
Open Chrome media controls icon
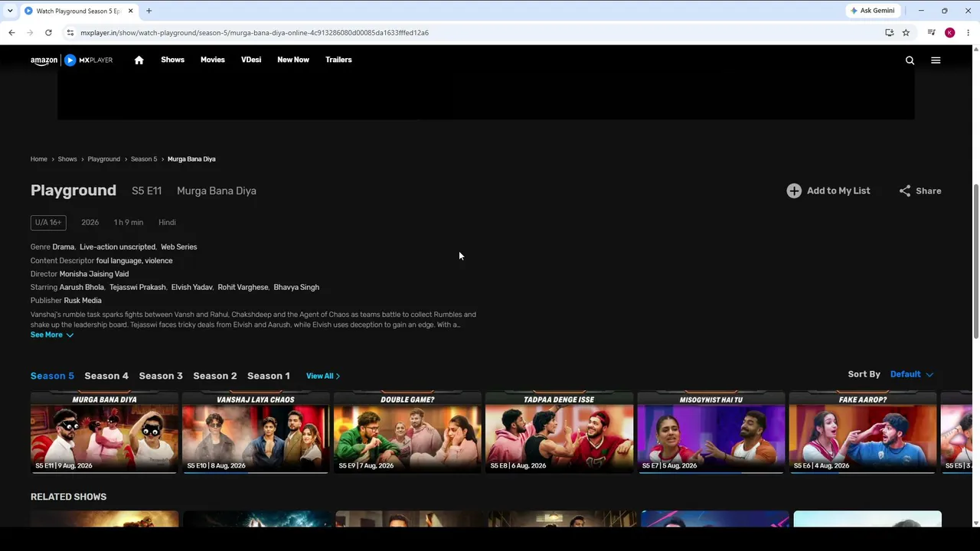pyautogui.click(x=931, y=33)
